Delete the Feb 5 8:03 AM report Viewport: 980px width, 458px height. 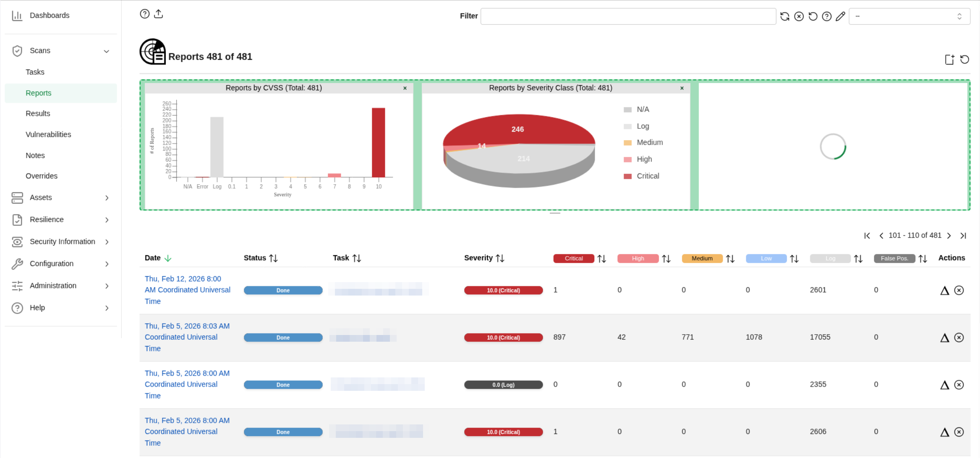pyautogui.click(x=959, y=338)
